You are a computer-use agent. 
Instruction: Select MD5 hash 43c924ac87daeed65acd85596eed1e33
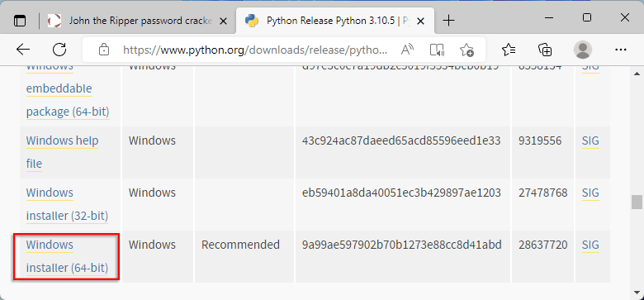pyautogui.click(x=401, y=141)
